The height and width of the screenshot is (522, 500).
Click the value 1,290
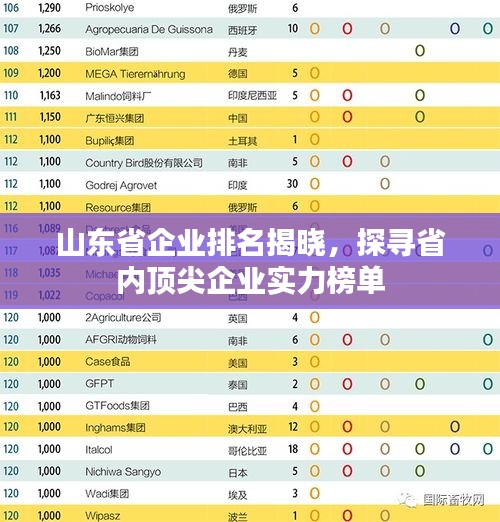[50, 7]
